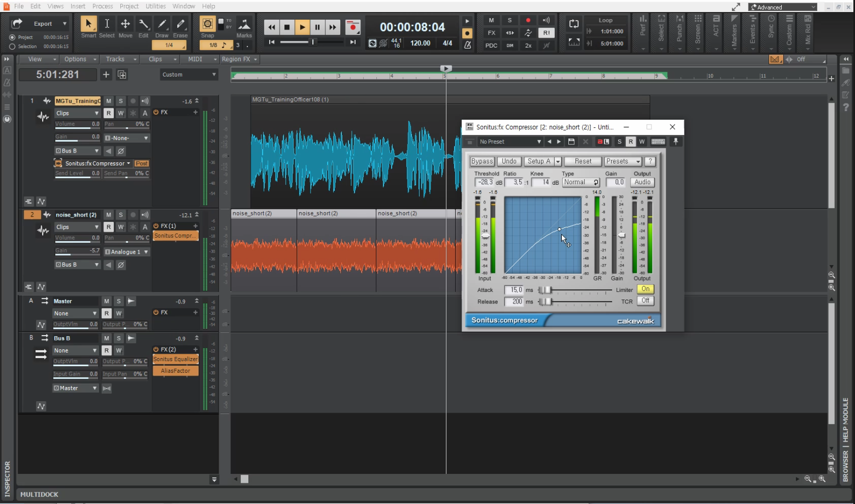Select the Selection export radio option

pyautogui.click(x=12, y=46)
